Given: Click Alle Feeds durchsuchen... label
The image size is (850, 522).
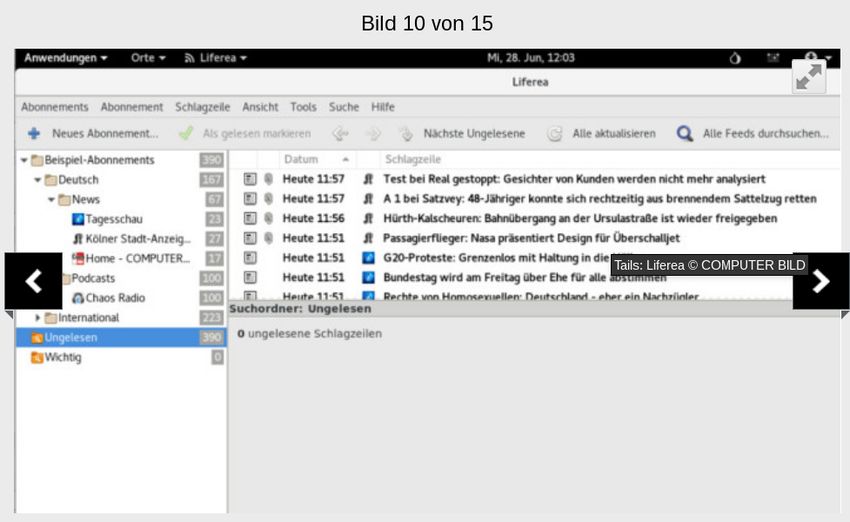Looking at the screenshot, I should point(766,133).
